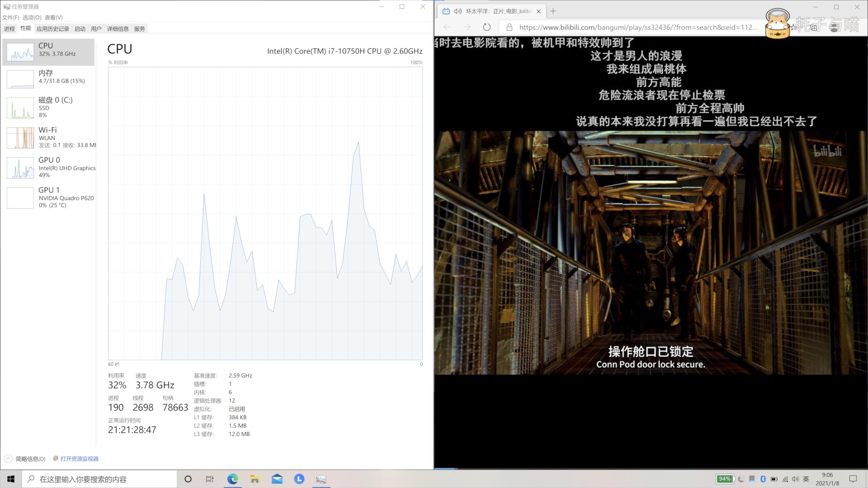Open the 文件(F) menu

pos(11,18)
